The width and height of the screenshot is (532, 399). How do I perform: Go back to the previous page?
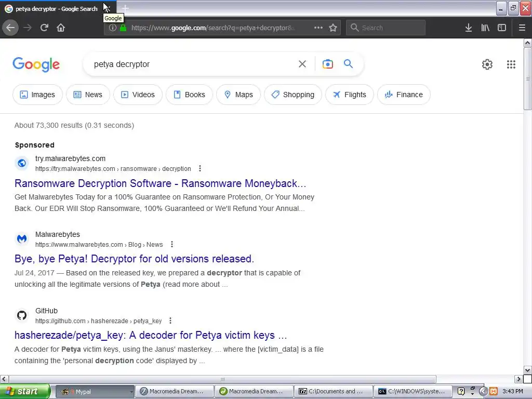coord(10,28)
